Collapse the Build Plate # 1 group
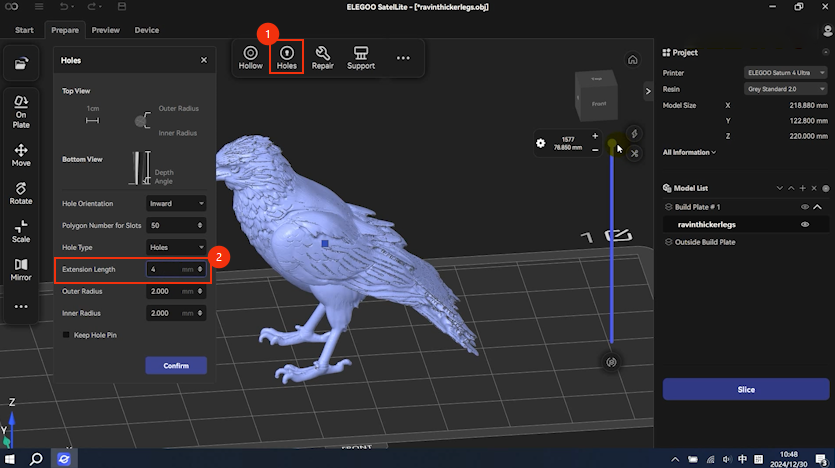This screenshot has height=468, width=835. pos(817,207)
